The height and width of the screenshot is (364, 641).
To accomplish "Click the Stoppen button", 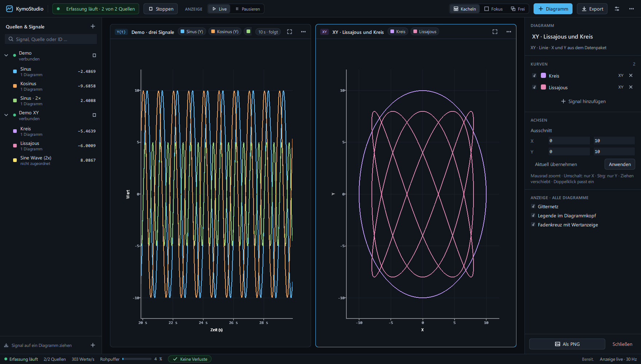I will pos(161,9).
